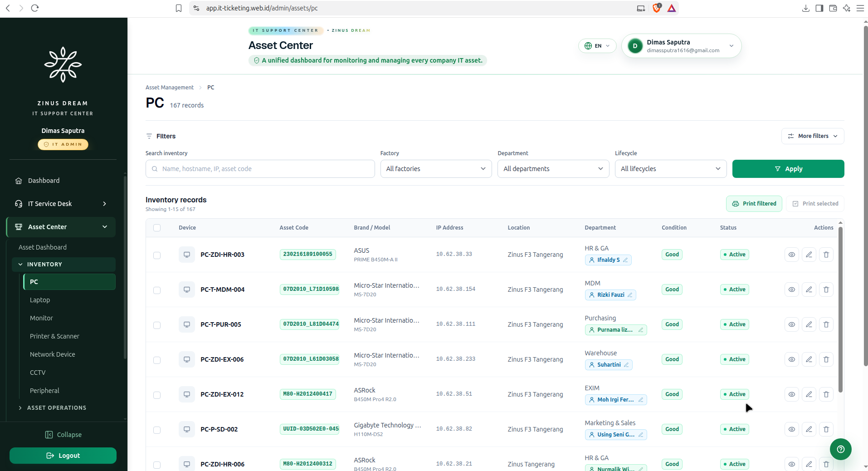This screenshot has height=471, width=868.
Task: Go to Monitor inventory
Action: (41, 318)
